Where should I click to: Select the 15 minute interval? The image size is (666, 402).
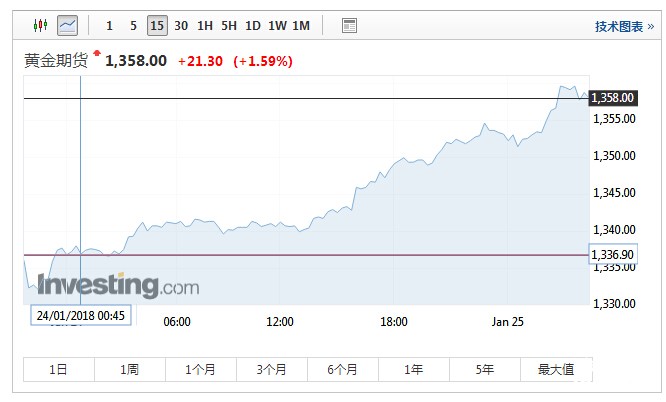[x=157, y=25]
